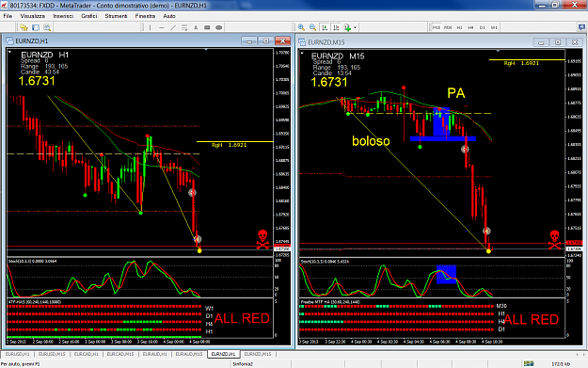Expand the indicators list dropdown arrow
Screen dimensions: 588x368
pos(355,27)
